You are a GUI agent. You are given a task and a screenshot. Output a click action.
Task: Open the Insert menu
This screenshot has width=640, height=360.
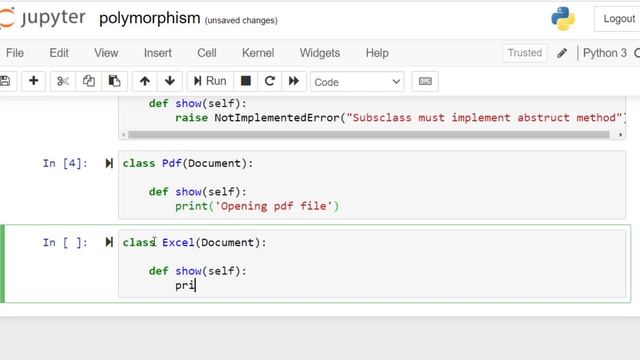158,53
